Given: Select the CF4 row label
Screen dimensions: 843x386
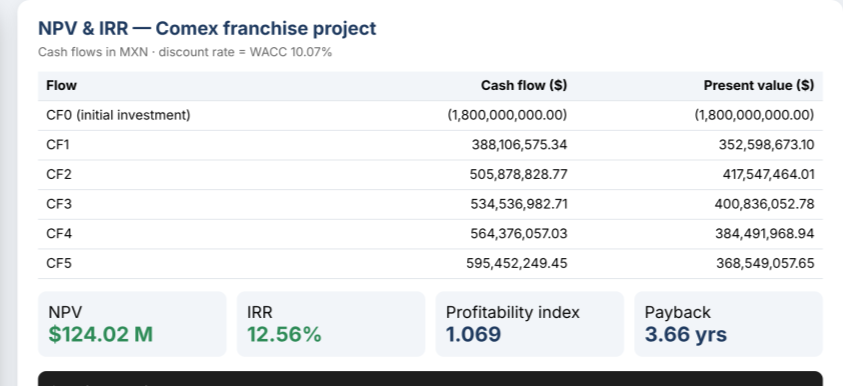Looking at the screenshot, I should click(59, 233).
